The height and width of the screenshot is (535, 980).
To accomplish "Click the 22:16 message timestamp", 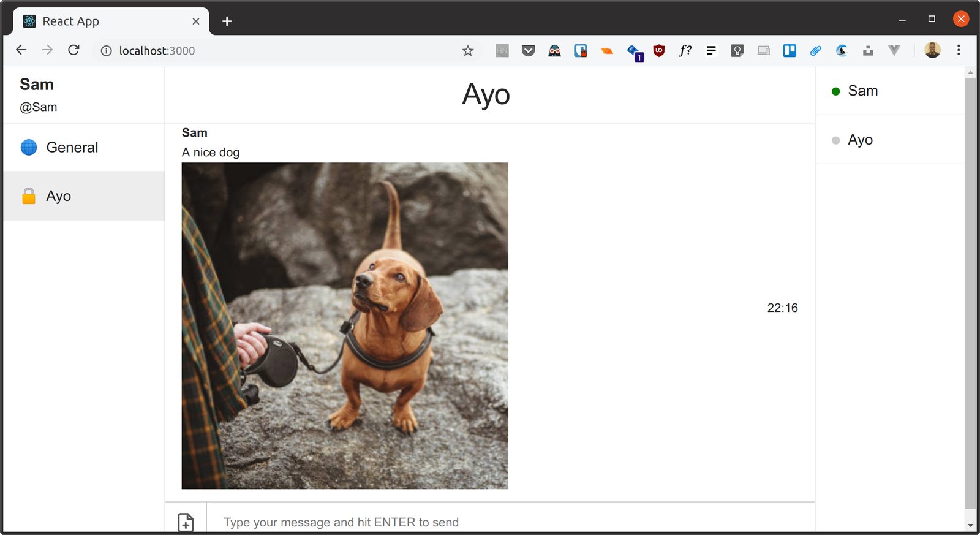I will click(783, 308).
